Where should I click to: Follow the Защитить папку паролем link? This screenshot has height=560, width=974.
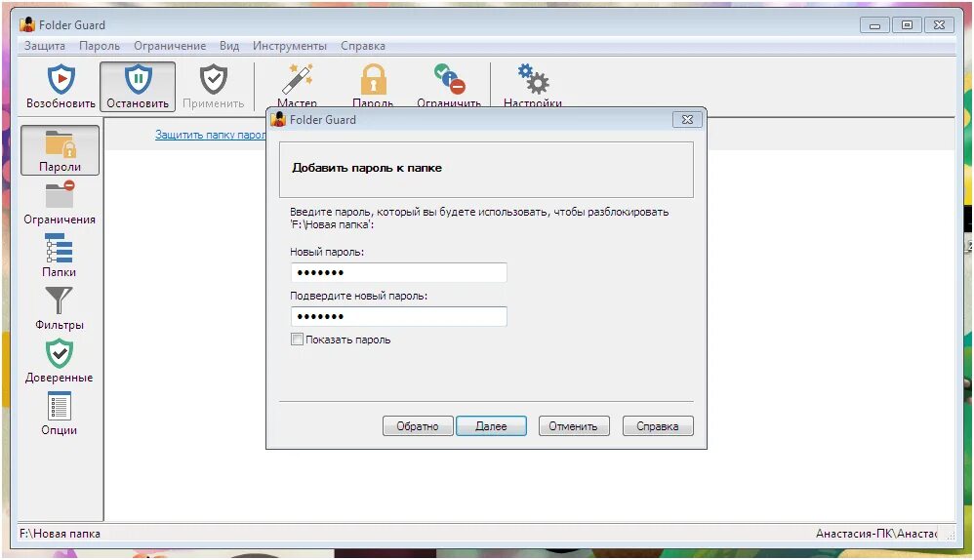tap(211, 135)
